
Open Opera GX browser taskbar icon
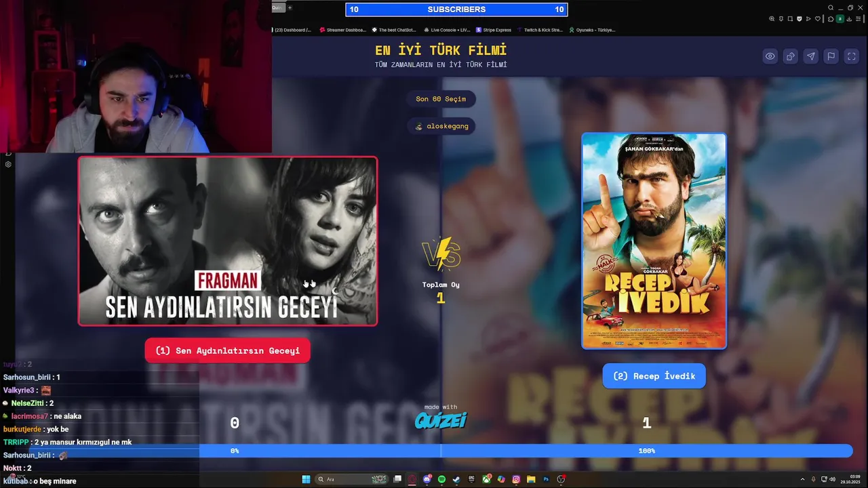[x=412, y=479]
